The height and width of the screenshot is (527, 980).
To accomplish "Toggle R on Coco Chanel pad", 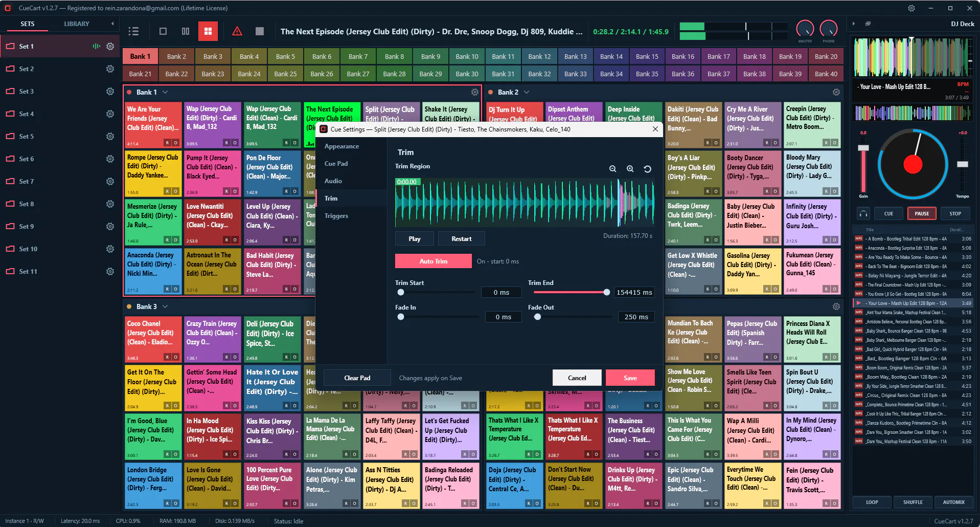I will point(167,357).
